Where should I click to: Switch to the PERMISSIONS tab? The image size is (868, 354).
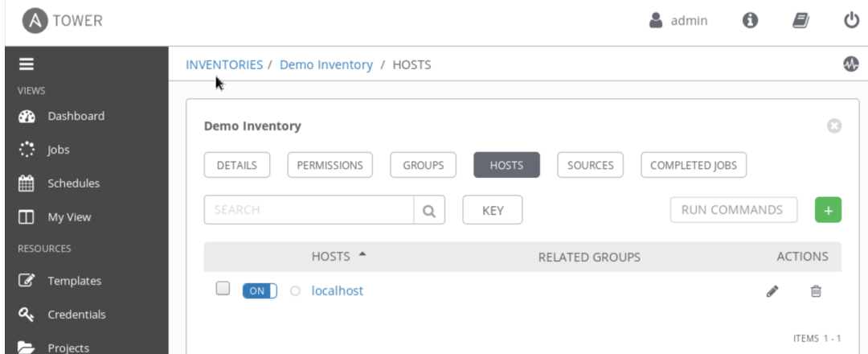click(330, 165)
